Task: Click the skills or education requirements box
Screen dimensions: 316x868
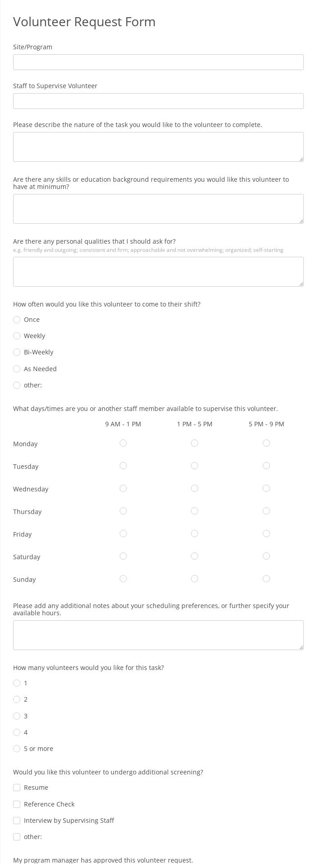Action: click(x=158, y=209)
